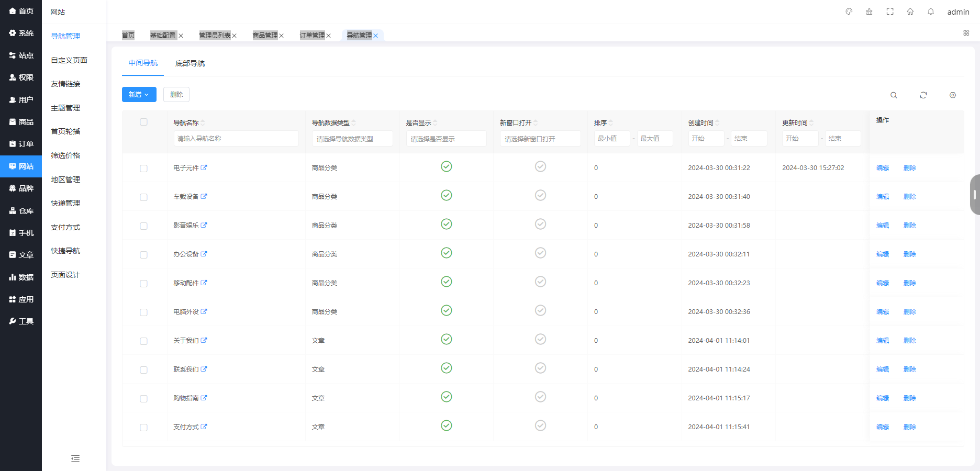Screen dimensions: 980x471
Task: Switch to the 底部导航 tab
Action: [x=190, y=63]
